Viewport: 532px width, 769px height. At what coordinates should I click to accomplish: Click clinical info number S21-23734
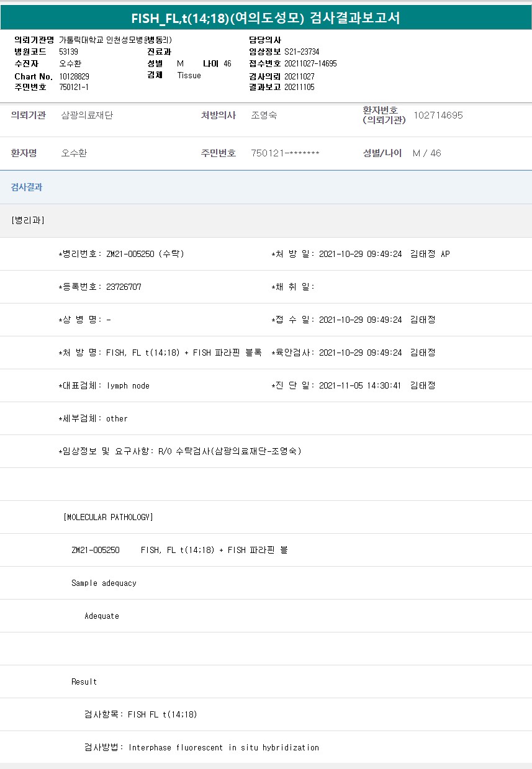(302, 52)
